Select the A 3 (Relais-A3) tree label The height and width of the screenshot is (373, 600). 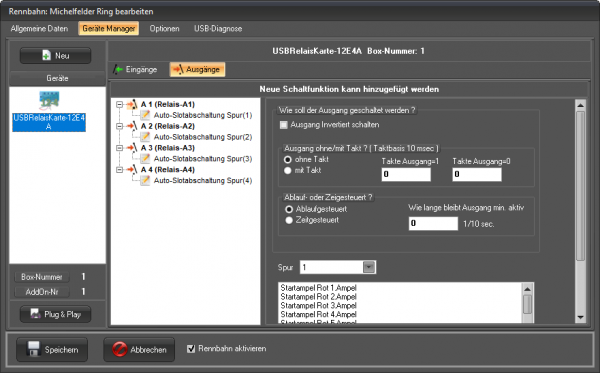click(x=168, y=148)
